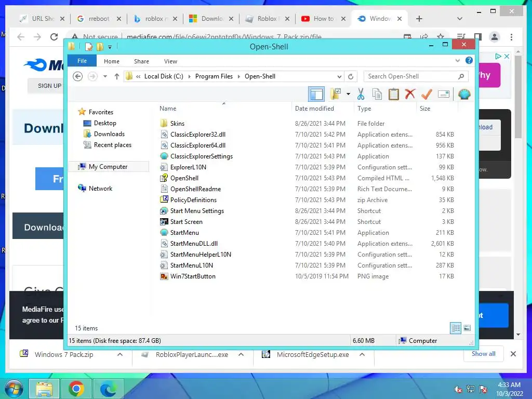The image size is (532, 399).
Task: Select the Skins folder
Action: click(177, 124)
